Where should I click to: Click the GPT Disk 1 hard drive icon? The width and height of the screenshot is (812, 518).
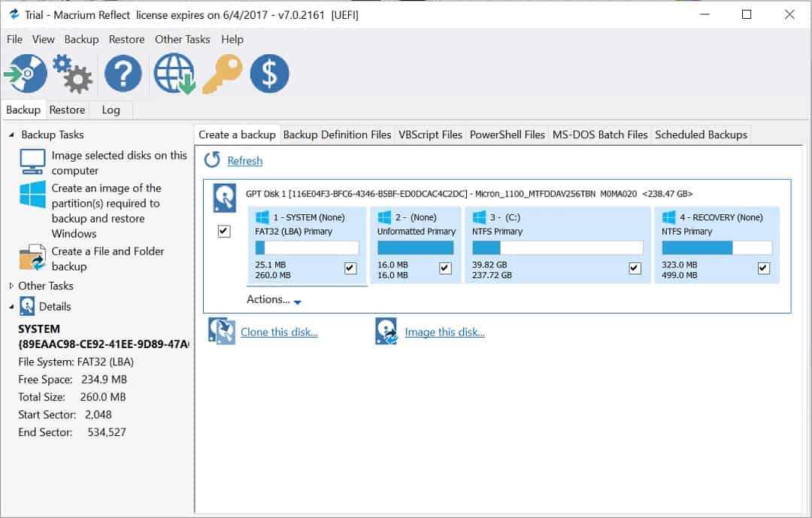pos(225,198)
